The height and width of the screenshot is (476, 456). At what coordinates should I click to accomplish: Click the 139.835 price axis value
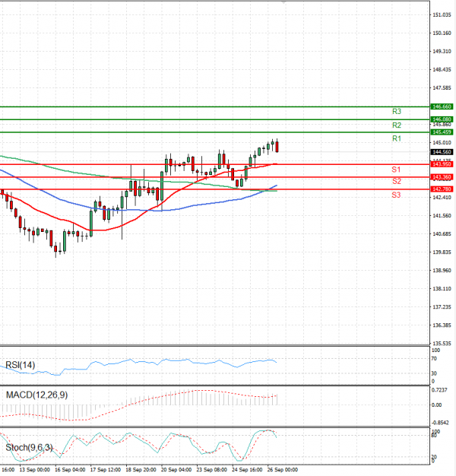tap(442, 252)
